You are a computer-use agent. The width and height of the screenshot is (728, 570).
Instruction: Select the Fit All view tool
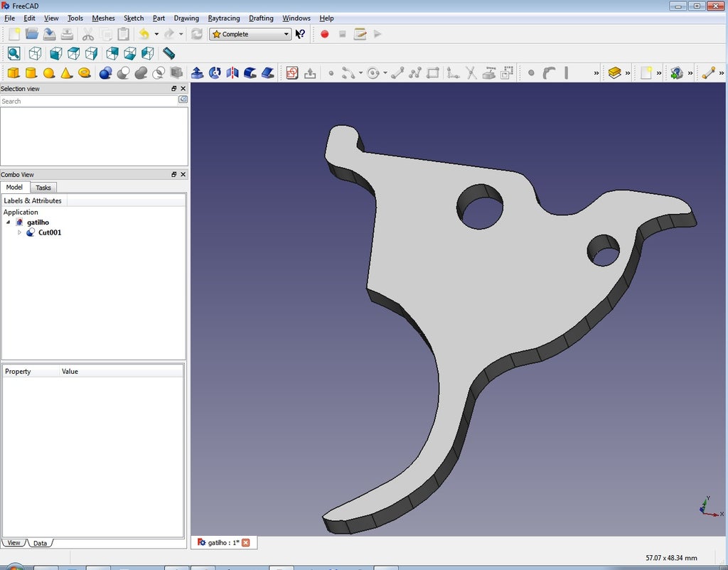[14, 53]
